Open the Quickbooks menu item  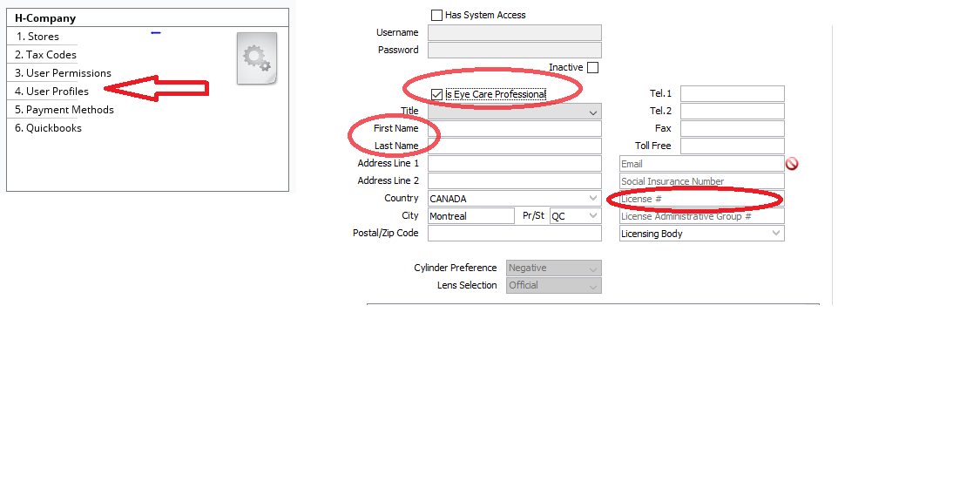click(x=53, y=128)
